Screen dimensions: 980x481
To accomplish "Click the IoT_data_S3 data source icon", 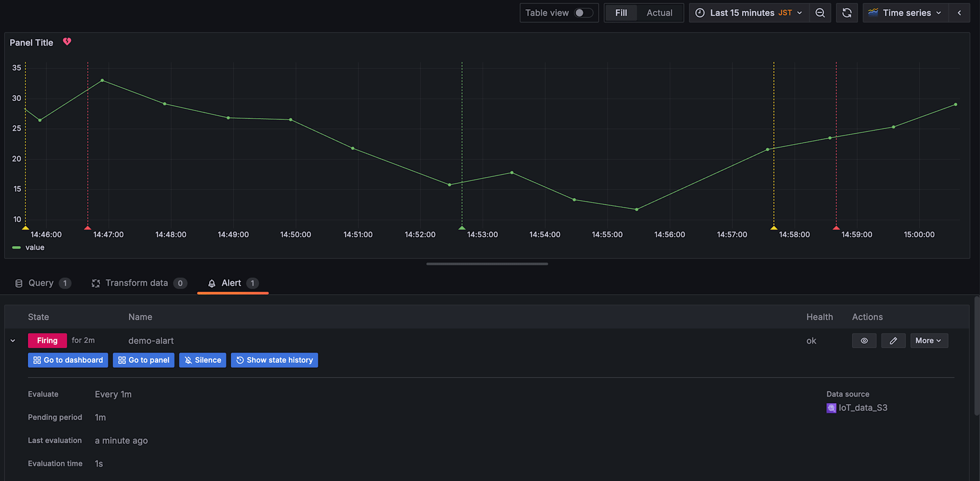I will click(x=831, y=408).
